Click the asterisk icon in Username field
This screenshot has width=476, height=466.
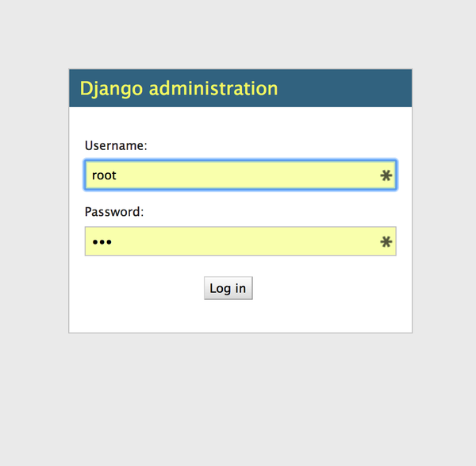tap(386, 175)
